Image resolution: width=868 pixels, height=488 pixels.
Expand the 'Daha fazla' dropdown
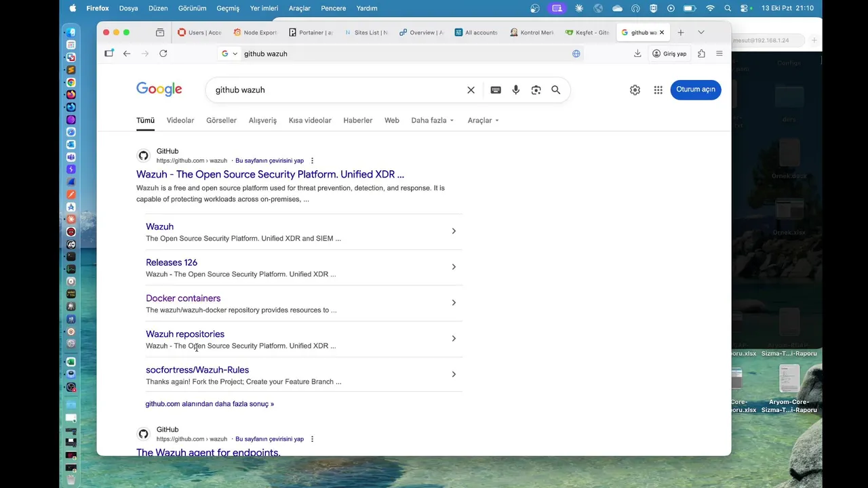(433, 121)
